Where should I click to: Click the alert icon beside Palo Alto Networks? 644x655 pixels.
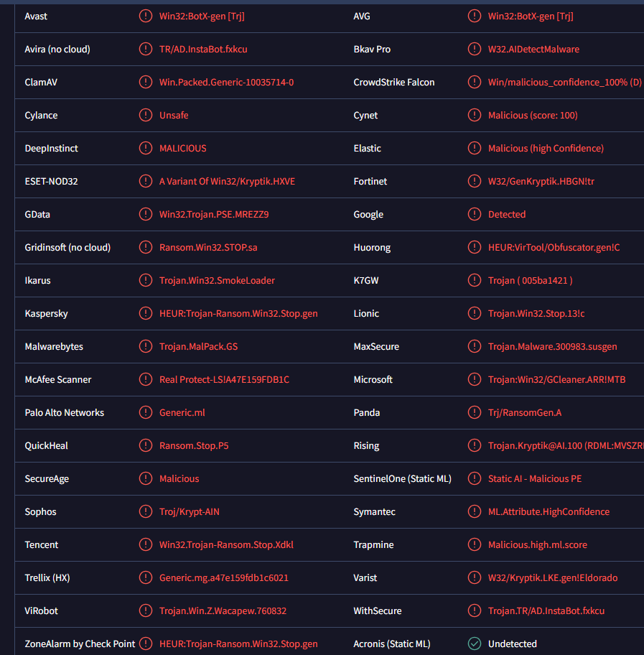[x=146, y=413]
